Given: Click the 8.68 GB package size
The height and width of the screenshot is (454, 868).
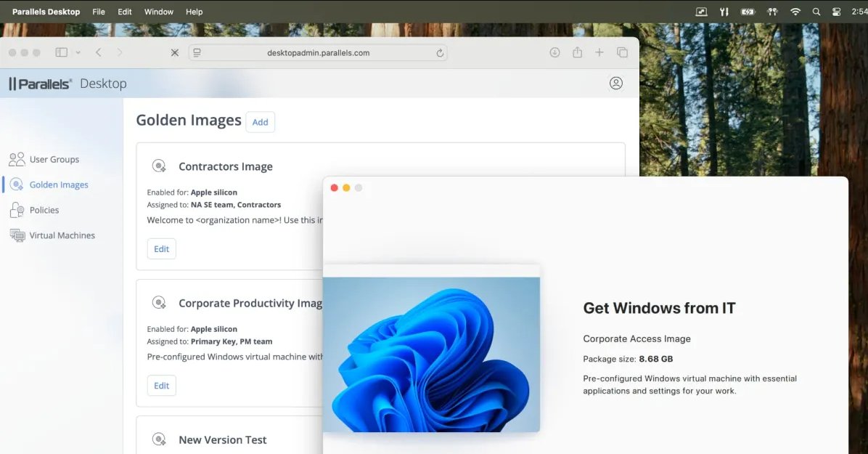Looking at the screenshot, I should pos(656,359).
